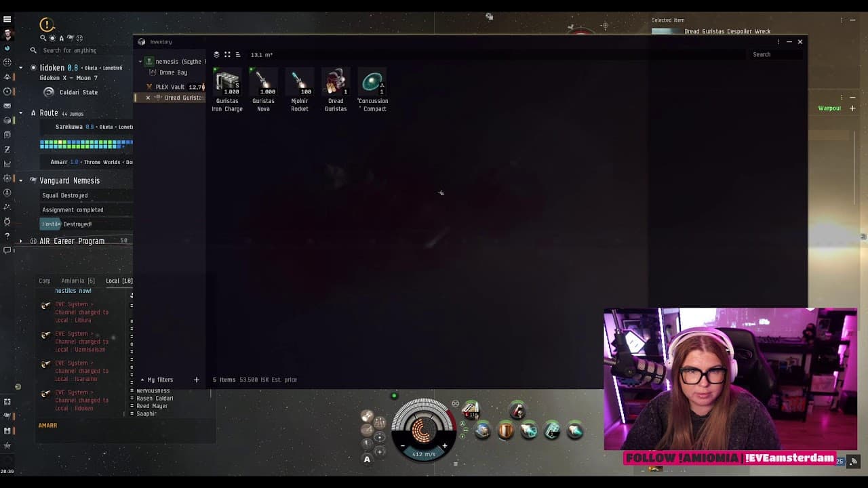This screenshot has width=868, height=488.
Task: Click the Iidoken system name
Action: [x=52, y=68]
